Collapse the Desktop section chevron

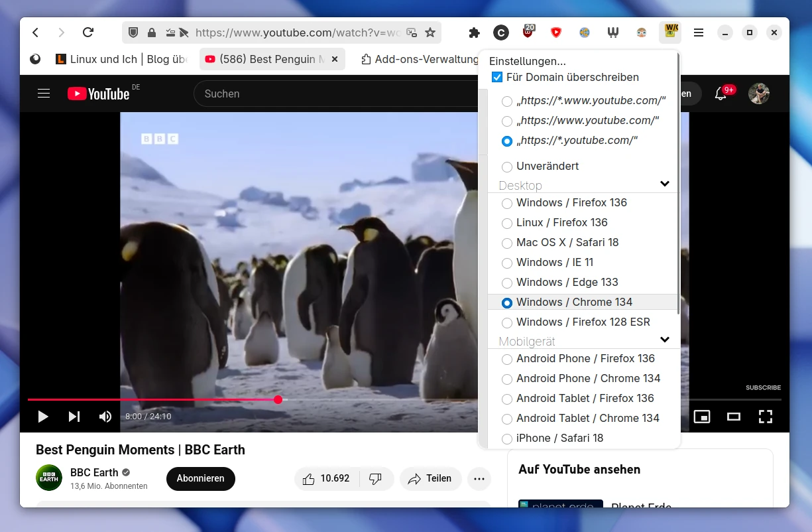(x=665, y=184)
